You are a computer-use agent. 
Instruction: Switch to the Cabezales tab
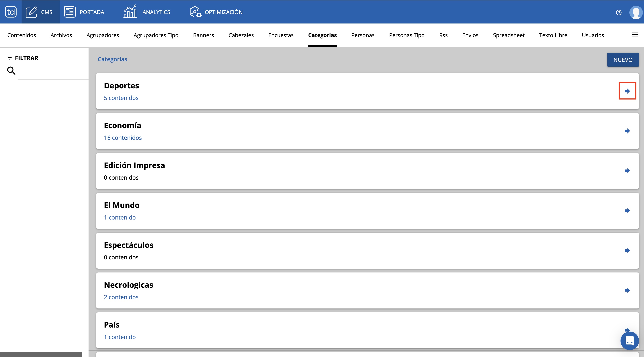(241, 35)
